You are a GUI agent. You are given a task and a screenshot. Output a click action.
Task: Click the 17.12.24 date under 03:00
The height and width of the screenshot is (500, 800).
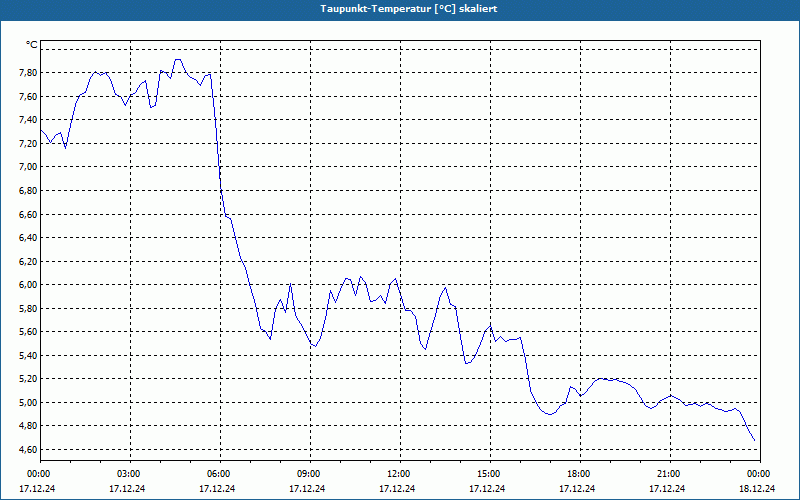click(x=127, y=488)
